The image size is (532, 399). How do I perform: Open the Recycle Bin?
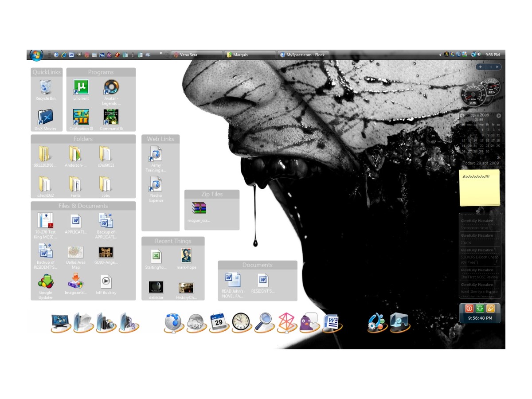[46, 88]
